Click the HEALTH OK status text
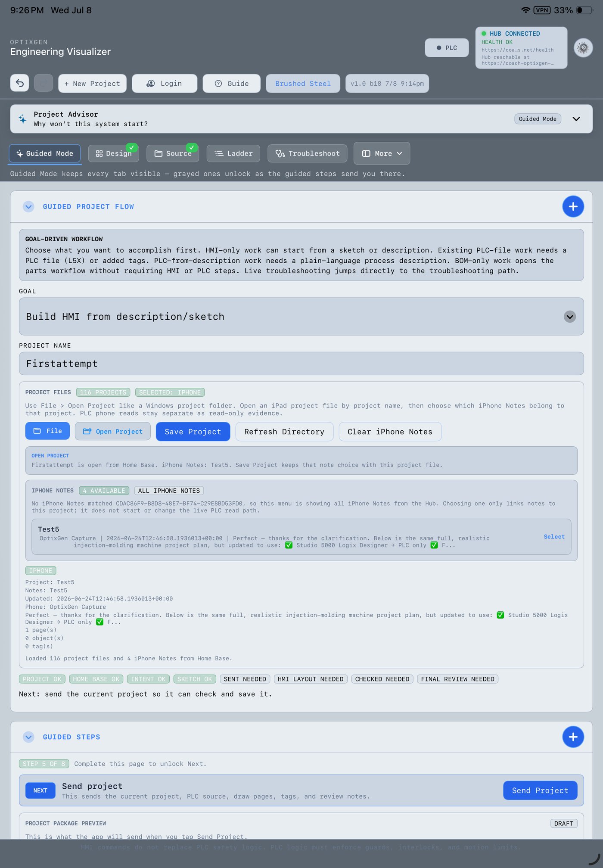603x868 pixels. pos(497,42)
